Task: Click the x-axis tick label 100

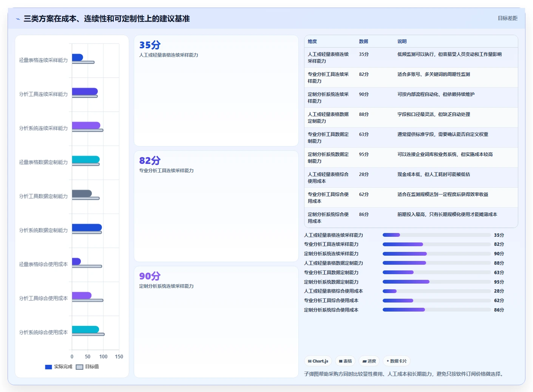Action: 104,357
